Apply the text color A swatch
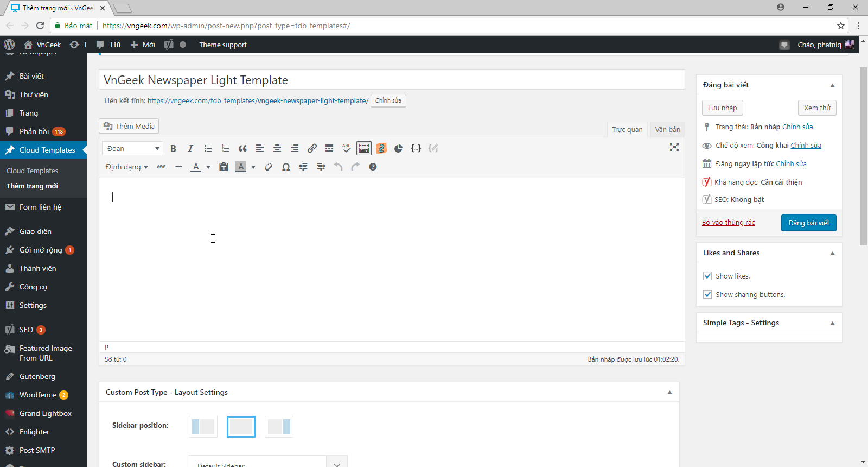The height and width of the screenshot is (467, 868). pos(196,167)
